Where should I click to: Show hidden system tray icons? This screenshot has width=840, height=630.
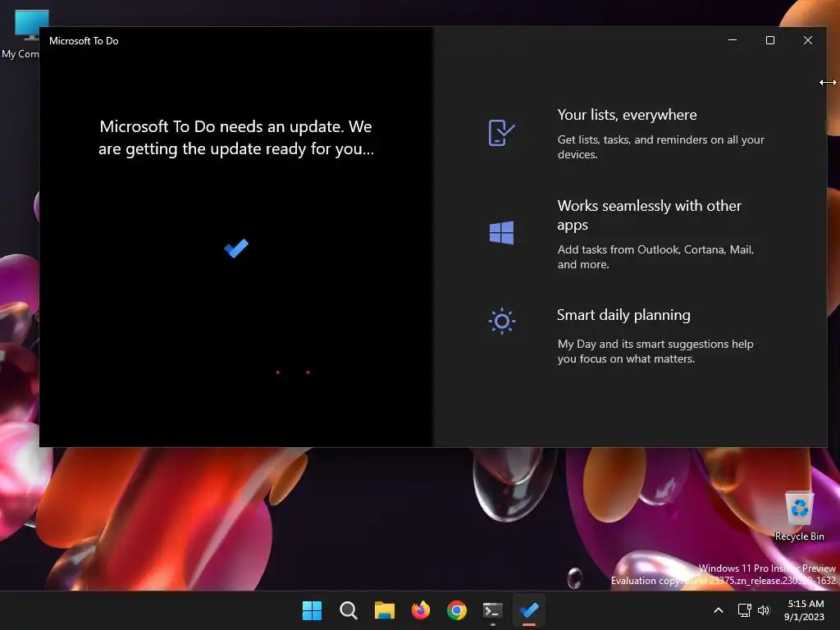pos(719,610)
